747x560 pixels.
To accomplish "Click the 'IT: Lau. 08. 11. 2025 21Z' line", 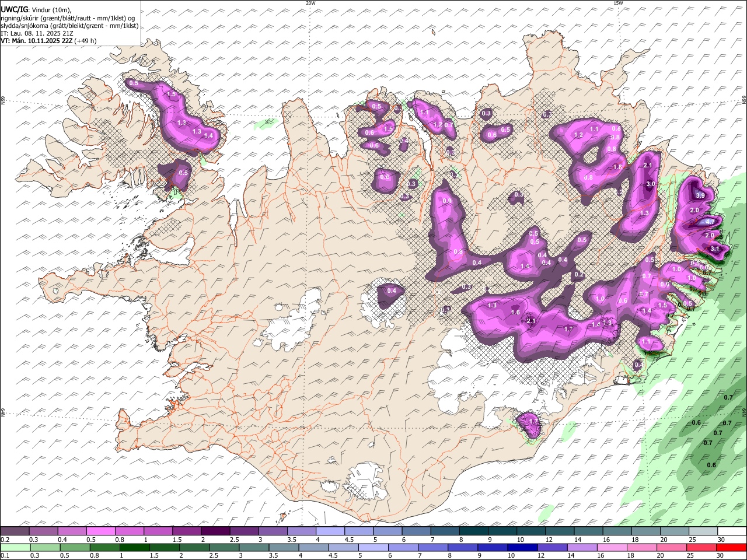I will (37, 34).
